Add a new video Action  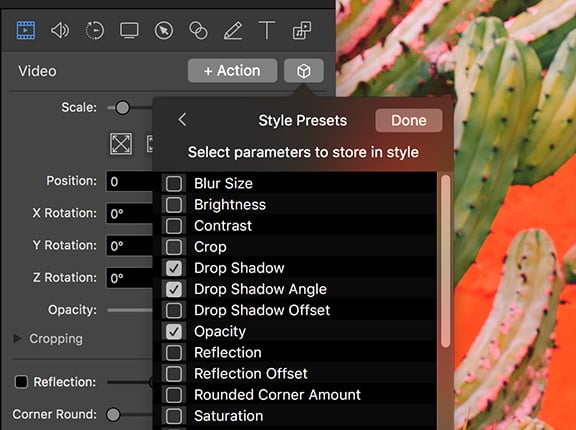tap(232, 71)
